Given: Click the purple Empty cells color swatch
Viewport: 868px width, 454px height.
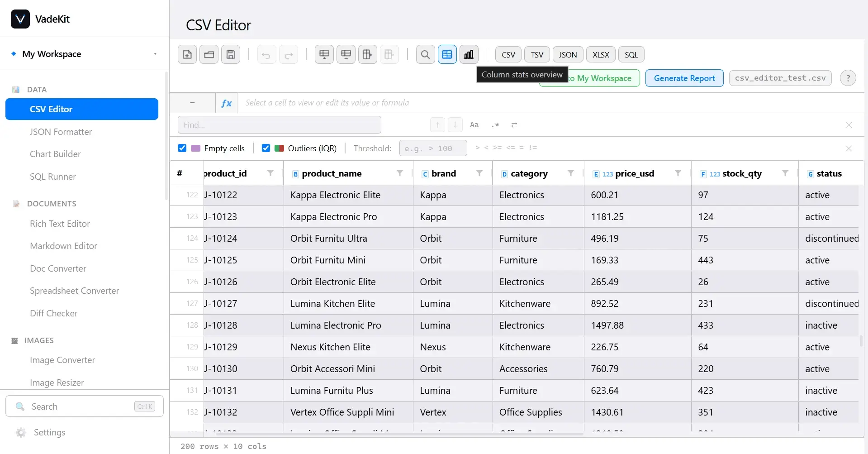Looking at the screenshot, I should coord(196,148).
